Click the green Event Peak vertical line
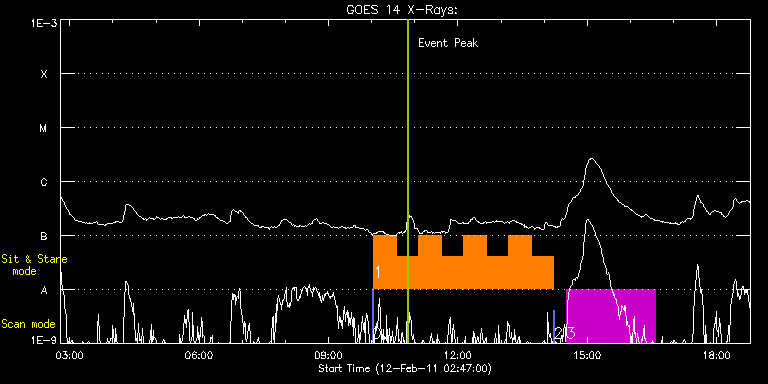Viewport: 768px width, 384px height. tap(408, 181)
